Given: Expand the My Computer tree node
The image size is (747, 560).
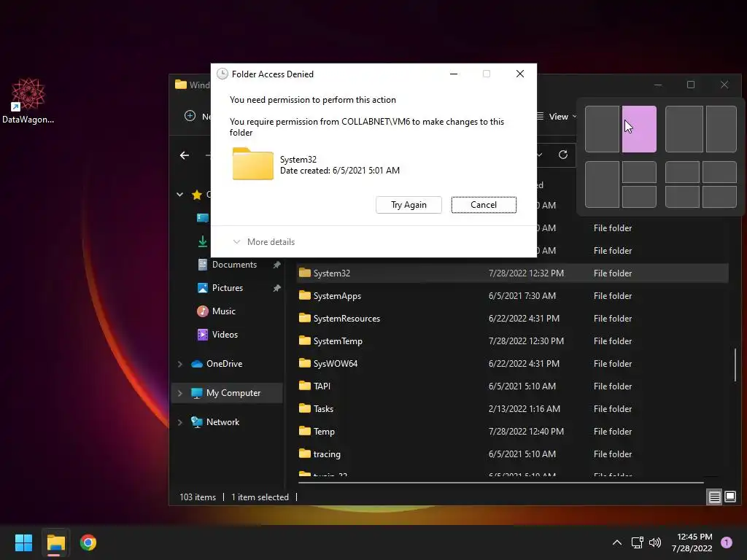Looking at the screenshot, I should (x=179, y=393).
